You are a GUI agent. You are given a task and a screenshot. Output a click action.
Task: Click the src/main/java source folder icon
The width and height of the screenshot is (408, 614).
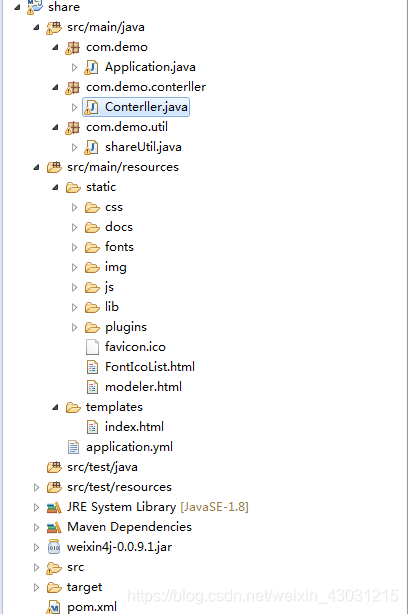pyautogui.click(x=54, y=27)
